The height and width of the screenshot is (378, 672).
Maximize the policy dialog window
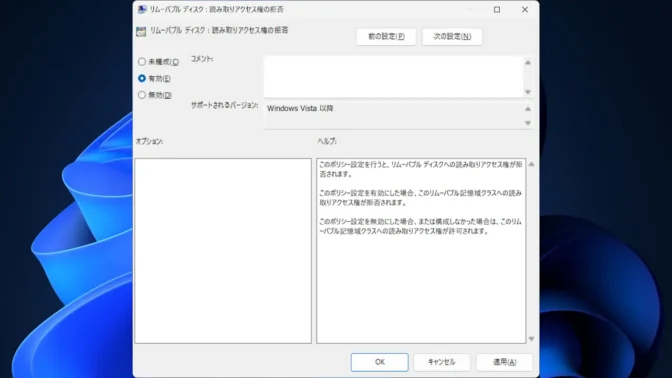coord(497,9)
